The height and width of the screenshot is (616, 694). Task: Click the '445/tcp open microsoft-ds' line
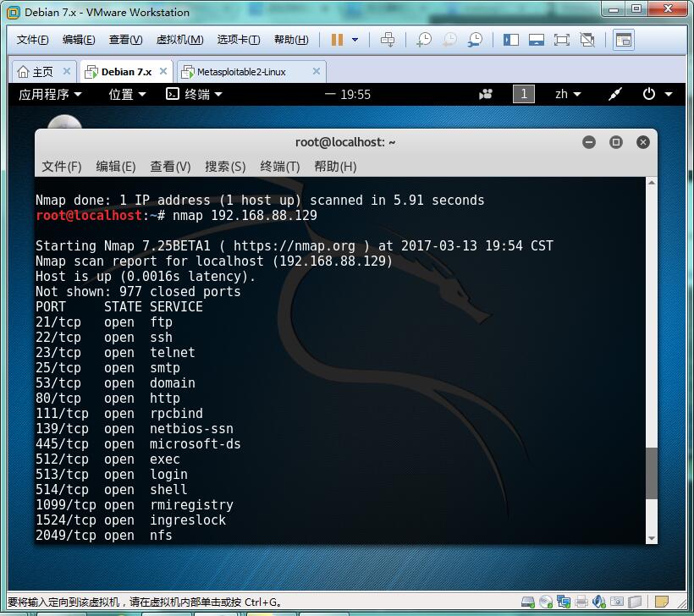138,444
